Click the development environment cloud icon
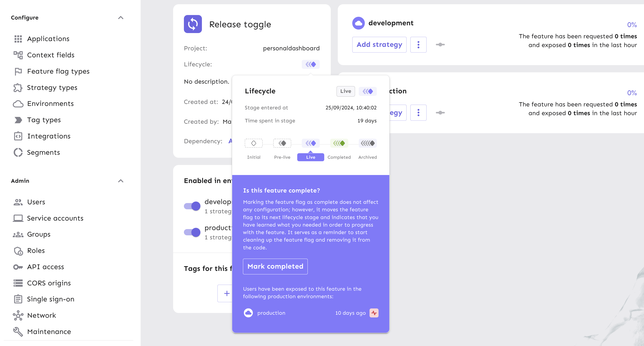This screenshot has width=644, height=346. pos(358,23)
